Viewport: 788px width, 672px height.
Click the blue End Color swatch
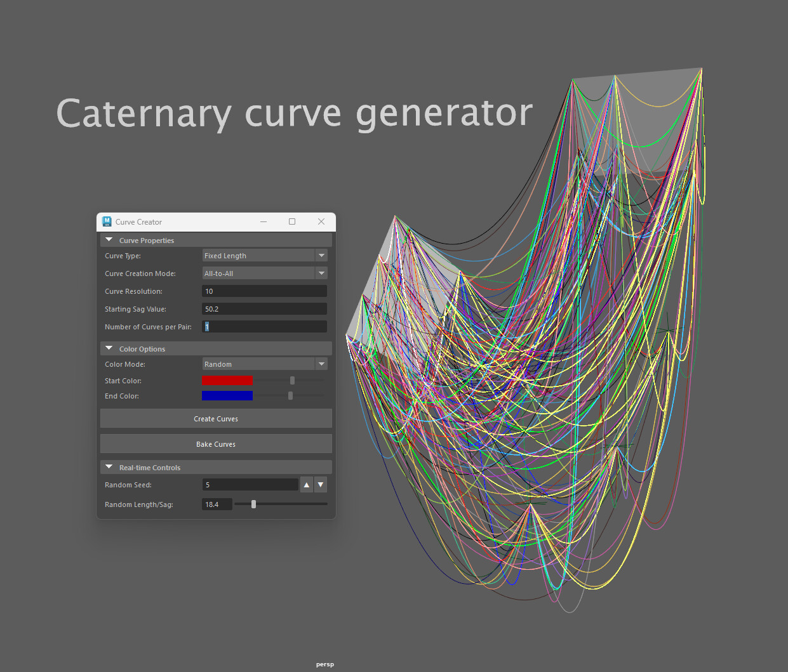click(x=227, y=395)
